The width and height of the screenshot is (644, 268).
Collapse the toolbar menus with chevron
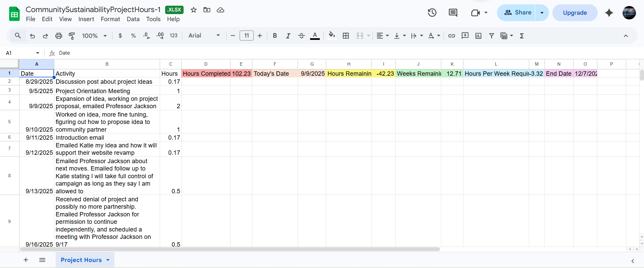pos(626,36)
